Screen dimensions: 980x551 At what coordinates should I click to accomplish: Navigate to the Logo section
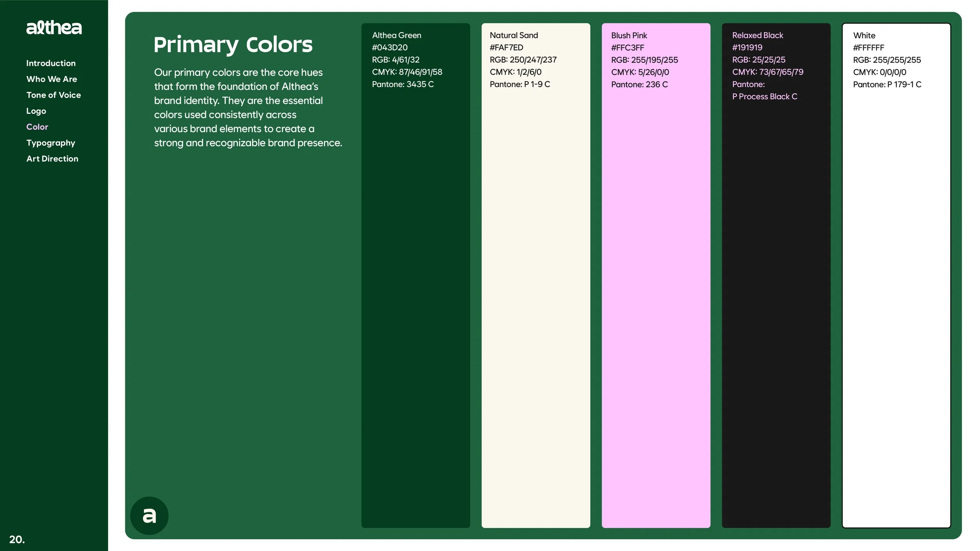click(36, 111)
